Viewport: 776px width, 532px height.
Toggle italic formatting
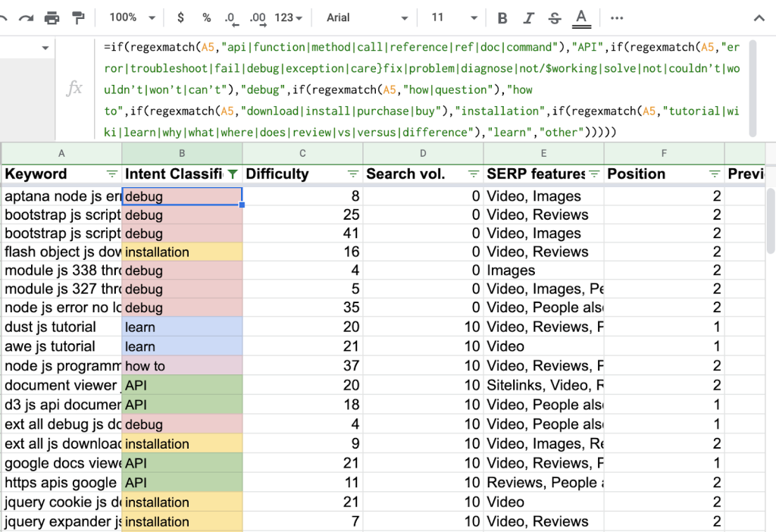pos(528,18)
